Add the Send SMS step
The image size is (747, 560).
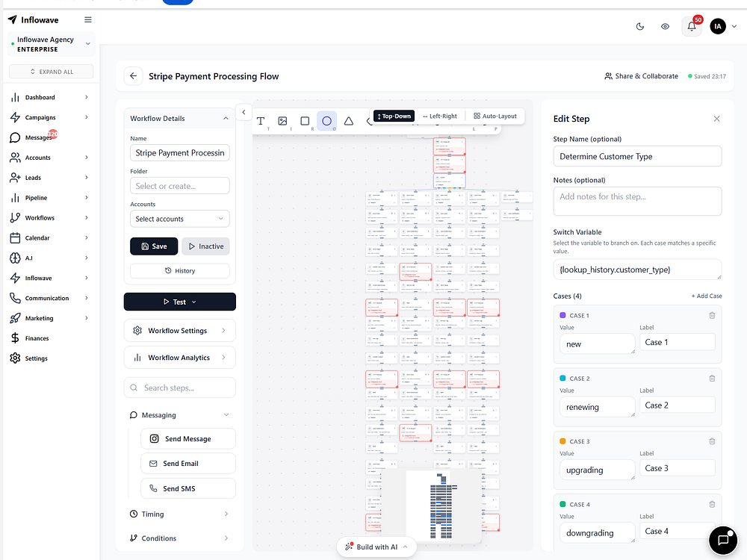[x=188, y=488]
